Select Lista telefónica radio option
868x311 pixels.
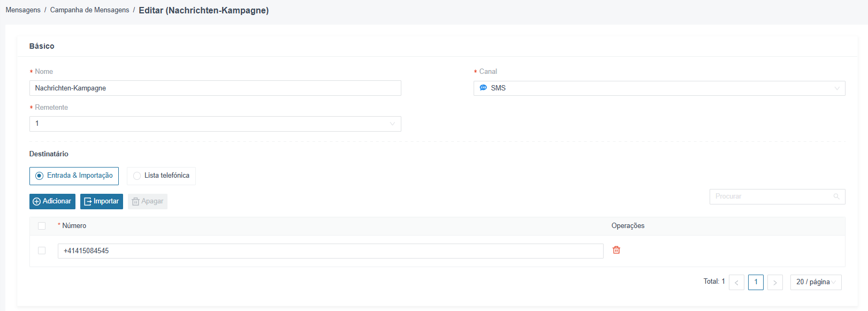[x=161, y=176]
